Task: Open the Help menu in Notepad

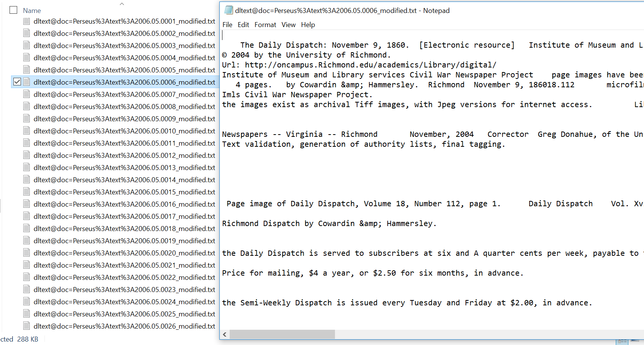Action: point(308,25)
